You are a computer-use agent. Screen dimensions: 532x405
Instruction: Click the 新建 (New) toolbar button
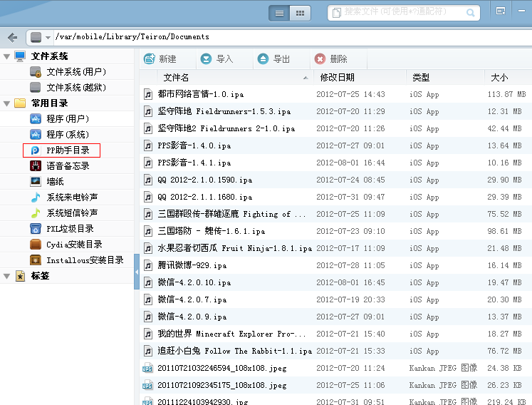click(x=160, y=59)
